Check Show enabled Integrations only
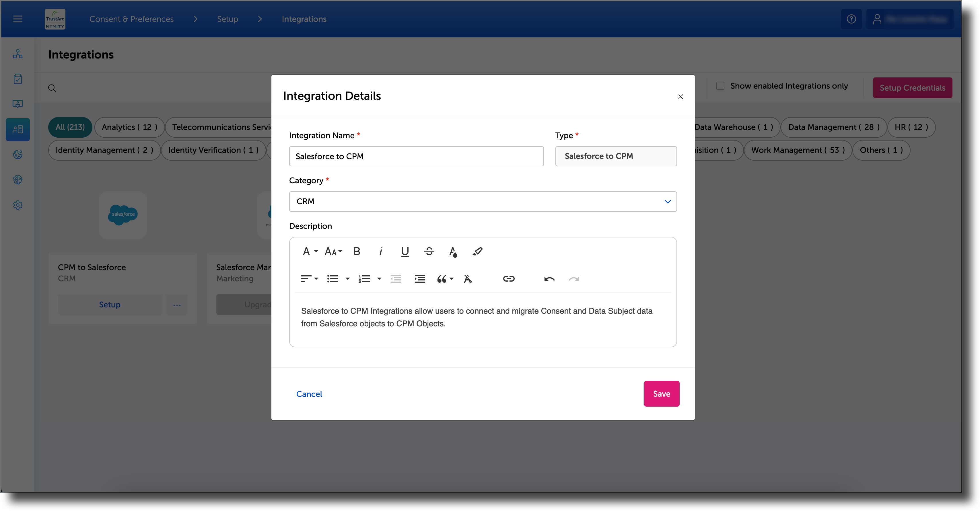This screenshot has width=980, height=511. [x=720, y=86]
